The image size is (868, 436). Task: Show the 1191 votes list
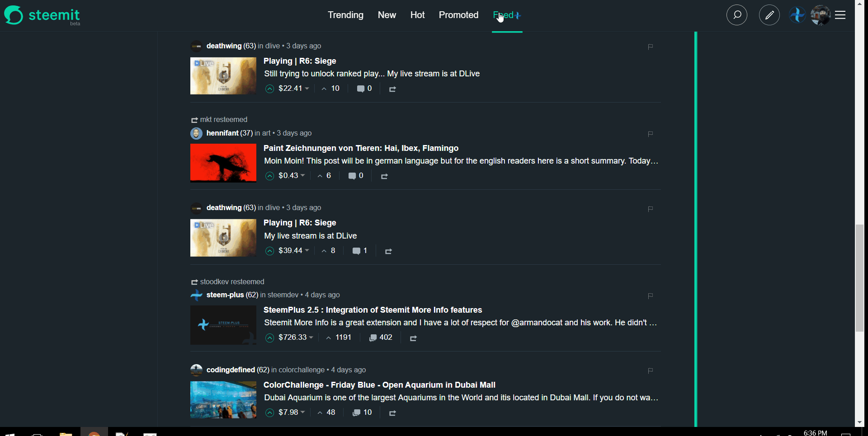tap(338, 338)
